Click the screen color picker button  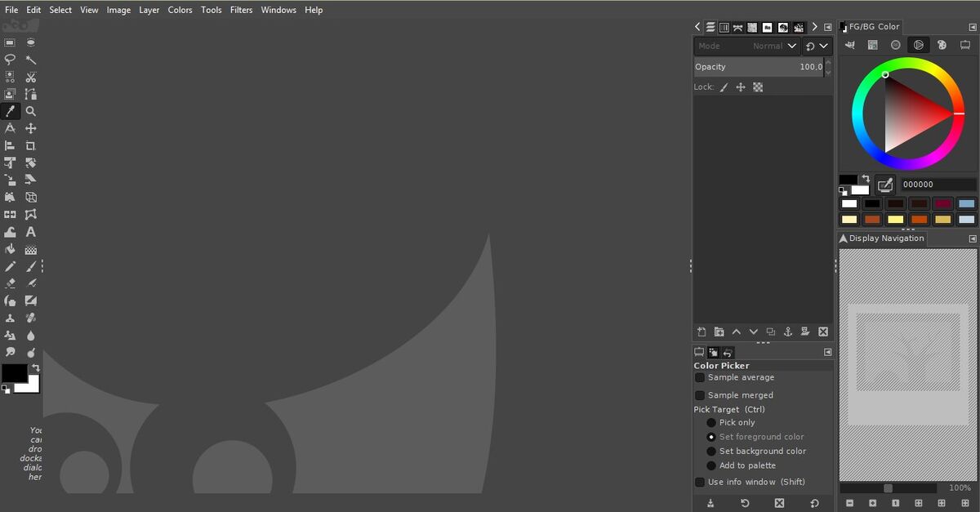[x=885, y=185]
